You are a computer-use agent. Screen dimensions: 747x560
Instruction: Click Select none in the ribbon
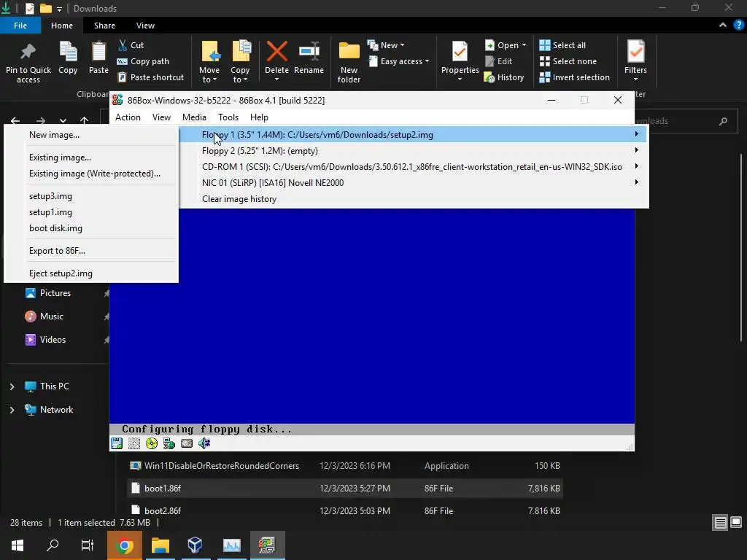point(568,61)
